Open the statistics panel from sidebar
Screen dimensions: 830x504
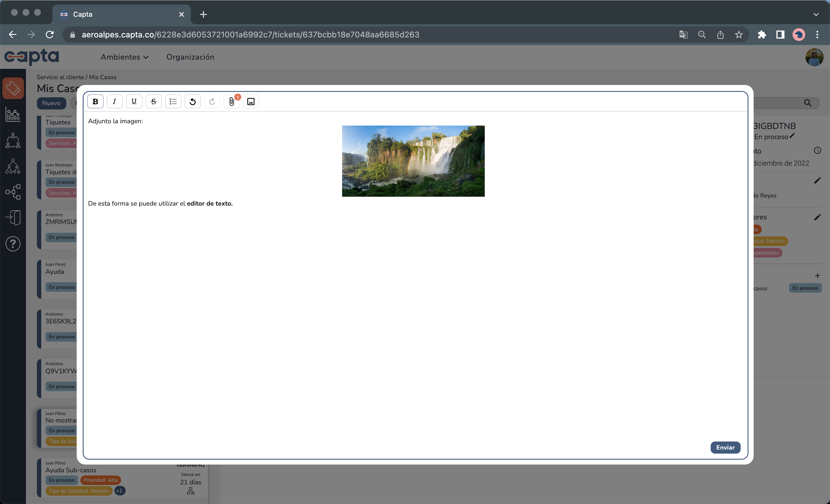tap(13, 115)
